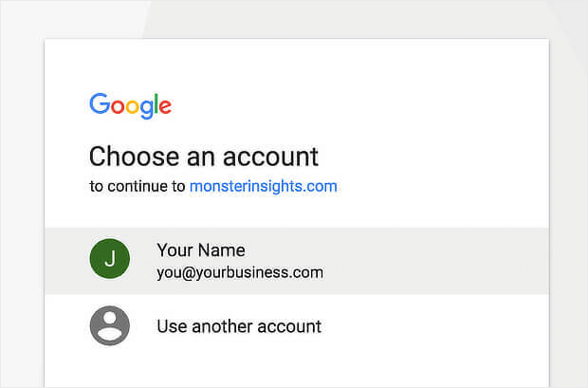Viewport: 588px width, 388px height.
Task: Click the green J avatar icon
Action: point(109,261)
